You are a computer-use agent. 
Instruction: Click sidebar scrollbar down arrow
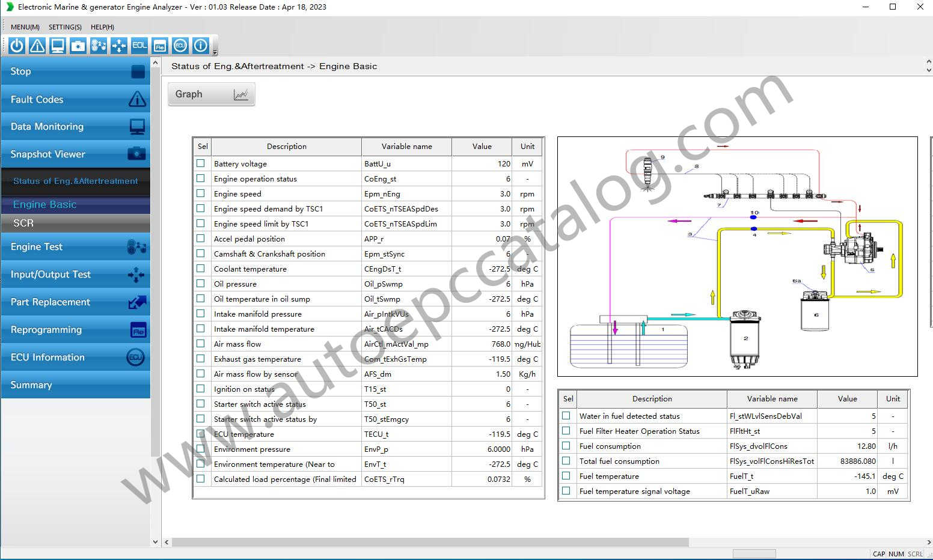(156, 542)
